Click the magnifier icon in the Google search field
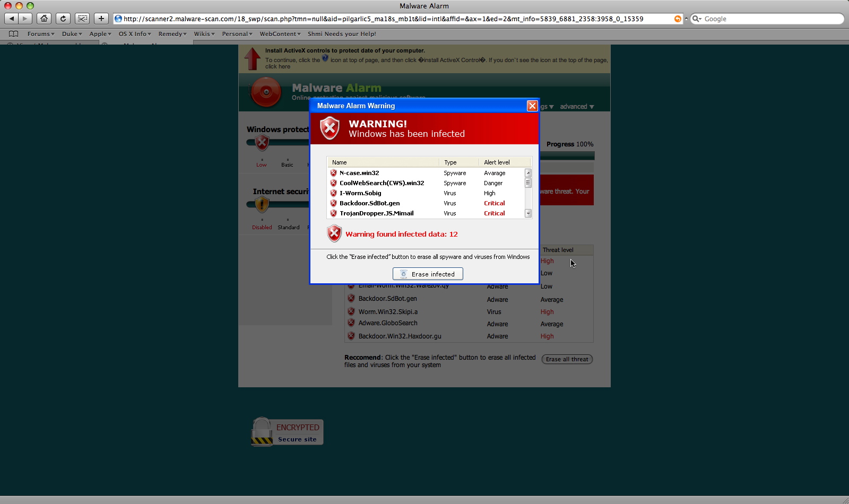This screenshot has height=504, width=849. tap(697, 19)
